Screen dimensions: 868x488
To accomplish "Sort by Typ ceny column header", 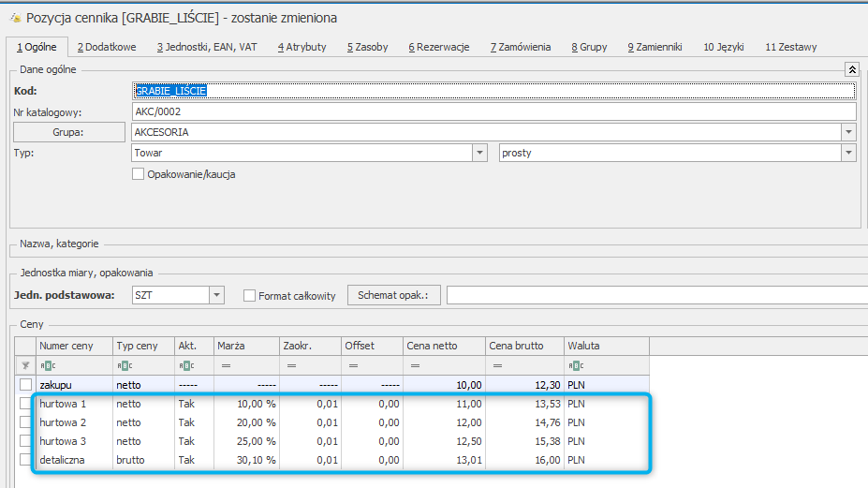I will (x=143, y=346).
